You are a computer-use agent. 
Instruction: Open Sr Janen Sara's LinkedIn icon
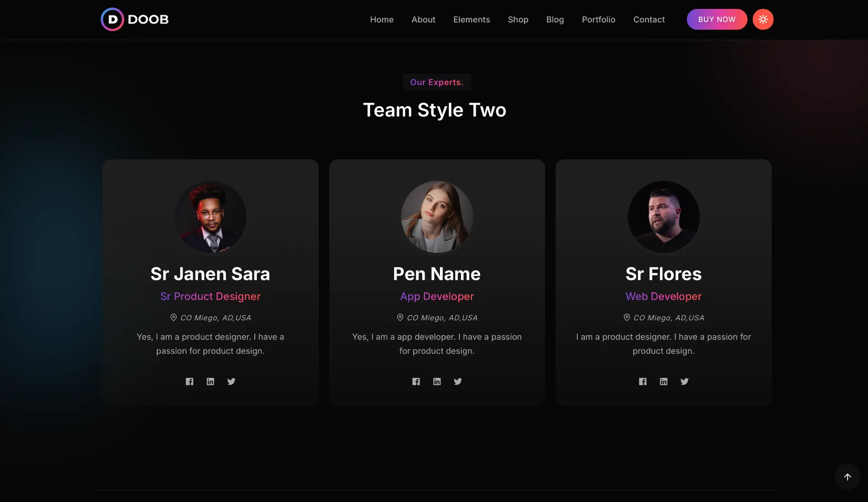click(210, 382)
